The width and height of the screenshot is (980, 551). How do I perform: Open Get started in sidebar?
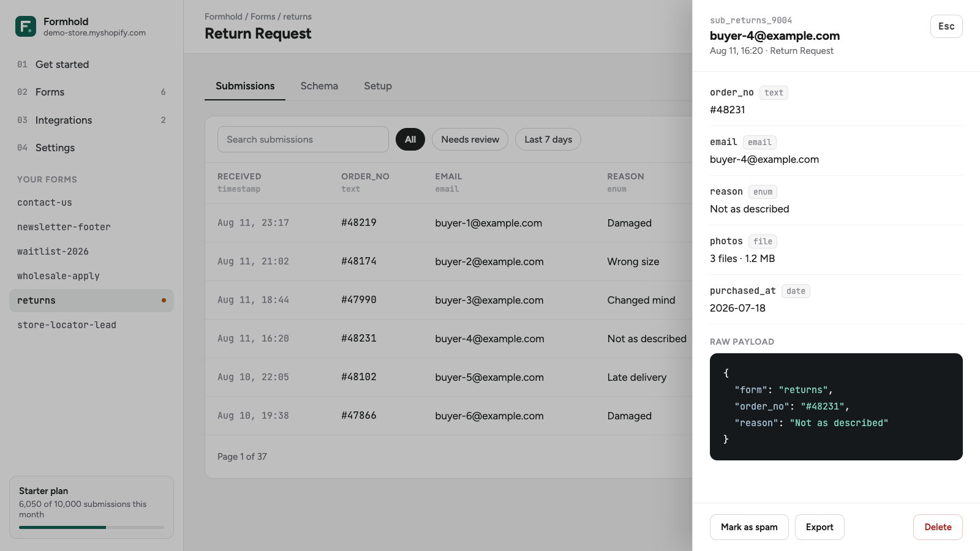[91, 64]
